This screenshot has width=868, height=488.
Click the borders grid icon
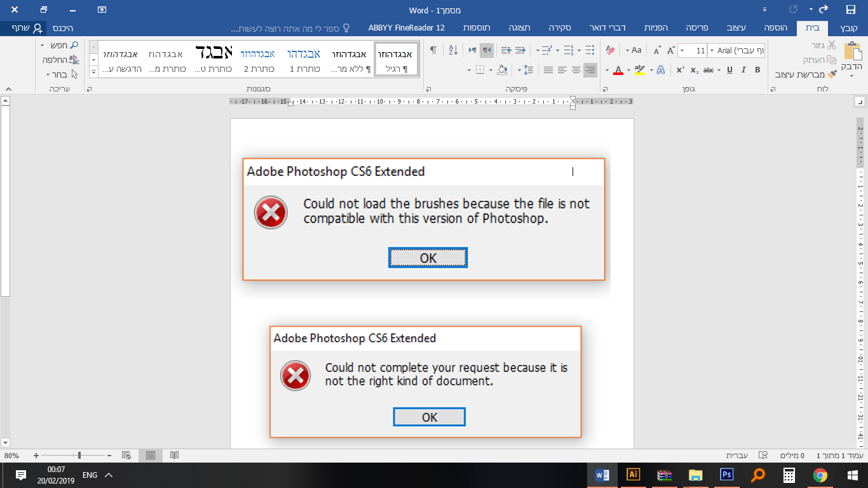coord(480,70)
